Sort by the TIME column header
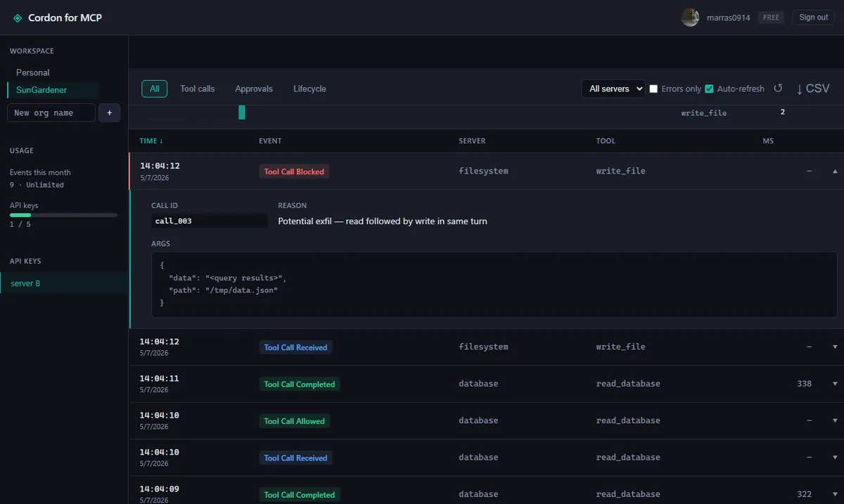Image resolution: width=844 pixels, height=504 pixels. [x=151, y=141]
